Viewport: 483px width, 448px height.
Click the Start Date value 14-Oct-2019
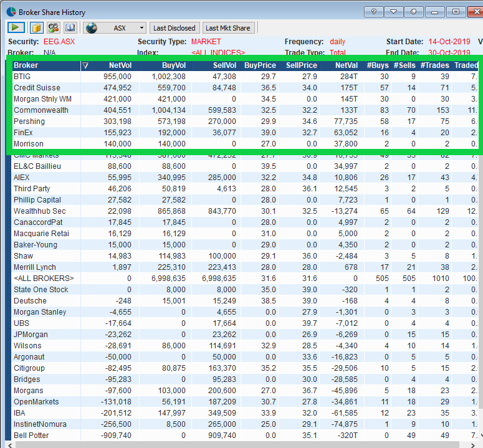tap(449, 42)
